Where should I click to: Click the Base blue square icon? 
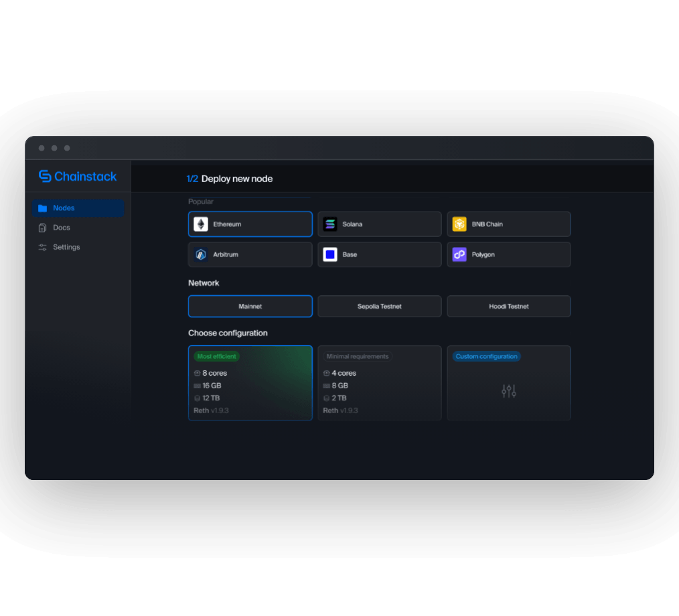coord(330,254)
